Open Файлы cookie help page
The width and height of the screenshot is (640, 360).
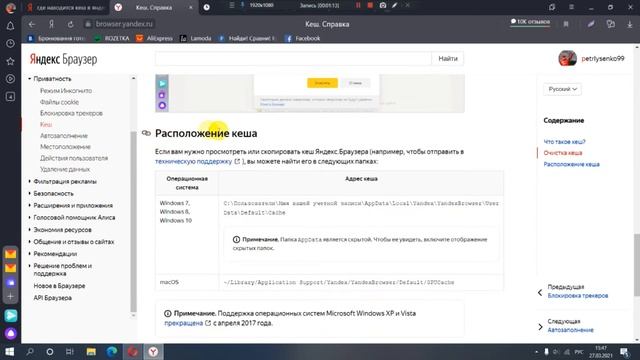point(59,102)
